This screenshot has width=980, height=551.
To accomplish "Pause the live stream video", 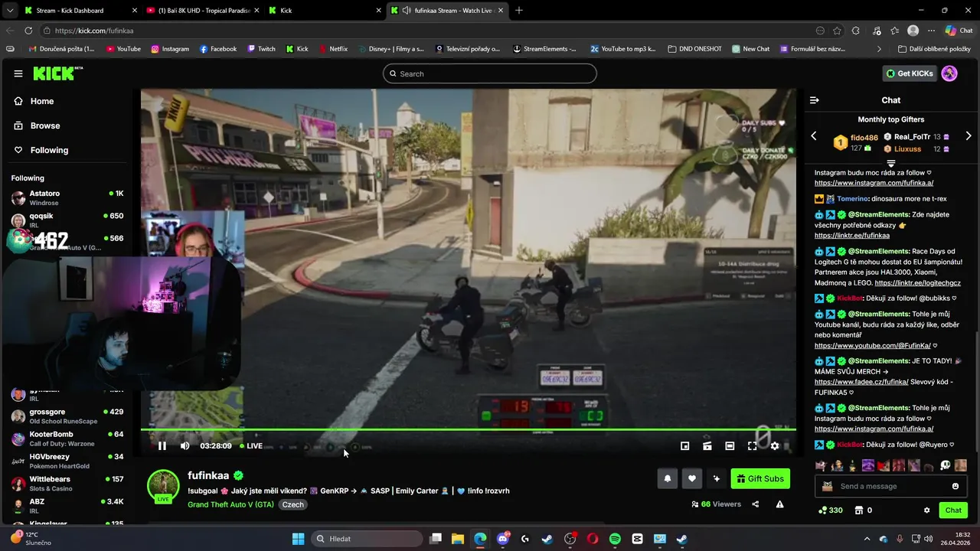I will (x=162, y=445).
